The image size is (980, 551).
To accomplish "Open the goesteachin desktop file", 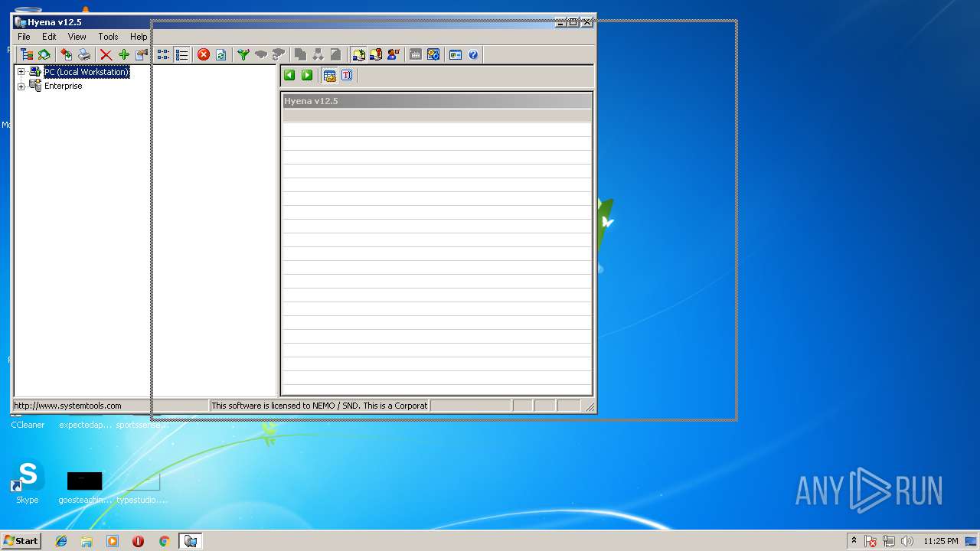I will tap(85, 488).
